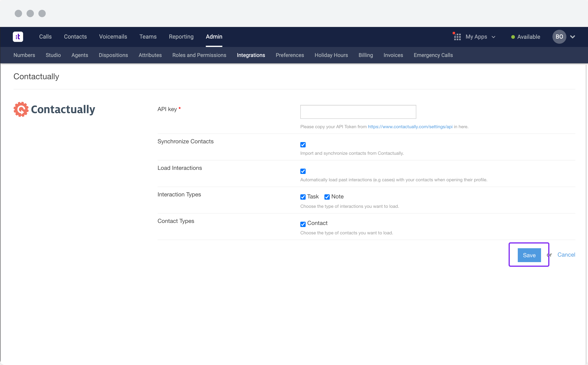The width and height of the screenshot is (588, 365).
Task: Expand the user account menu chevron
Action: pyautogui.click(x=572, y=37)
